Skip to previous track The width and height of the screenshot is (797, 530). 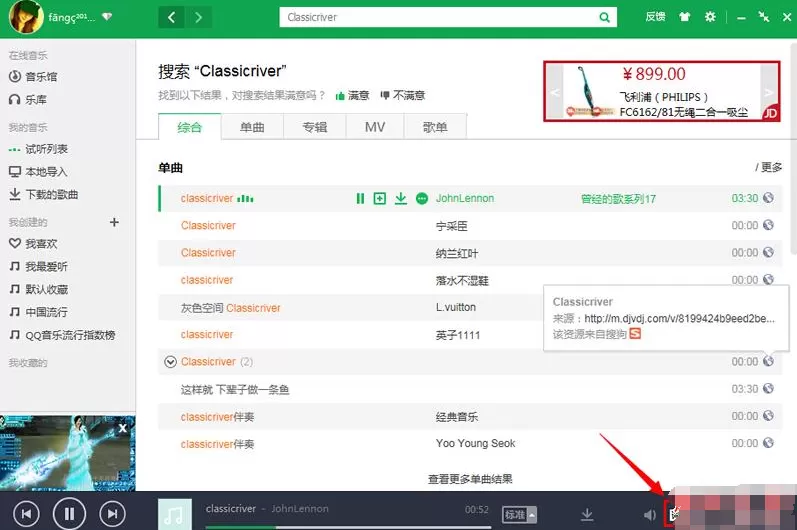click(26, 514)
